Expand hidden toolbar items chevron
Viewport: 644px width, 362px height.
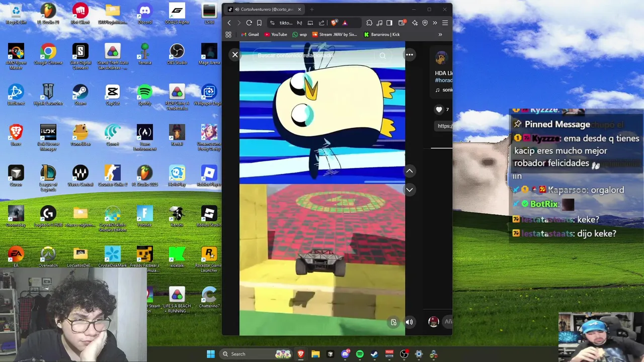pyautogui.click(x=435, y=23)
